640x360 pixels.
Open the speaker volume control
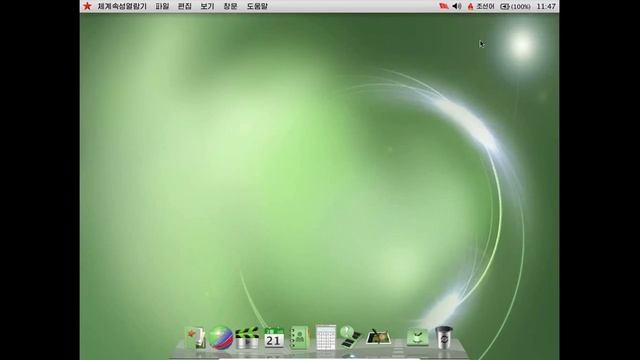(x=457, y=6)
